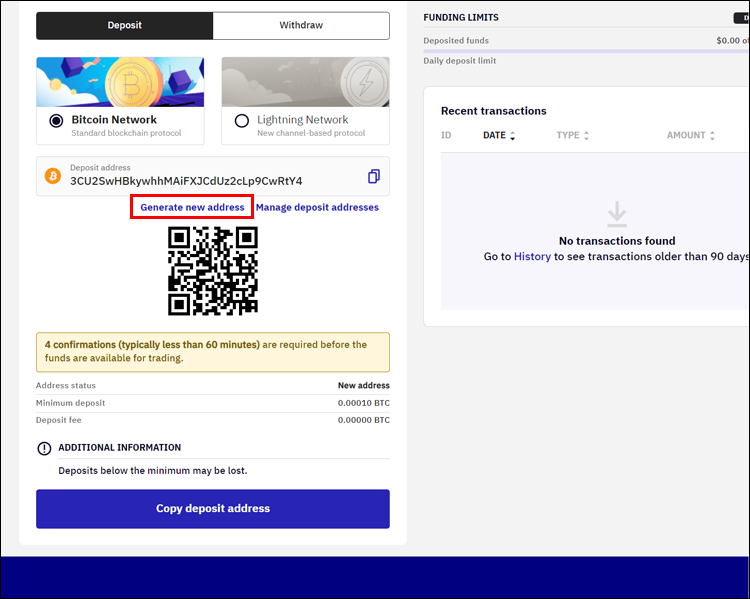Sort transactions by AMOUNT column
The image size is (750, 599).
click(691, 135)
